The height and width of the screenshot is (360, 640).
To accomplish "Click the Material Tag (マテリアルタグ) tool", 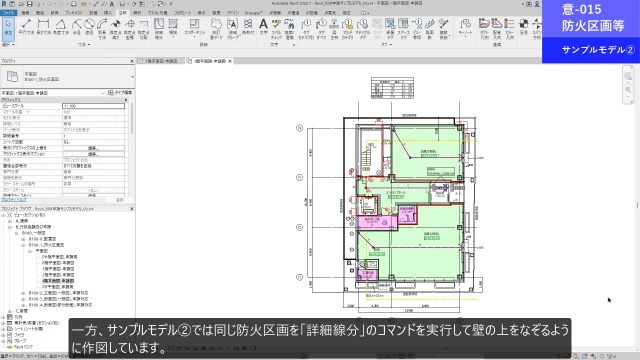I will tap(362, 29).
